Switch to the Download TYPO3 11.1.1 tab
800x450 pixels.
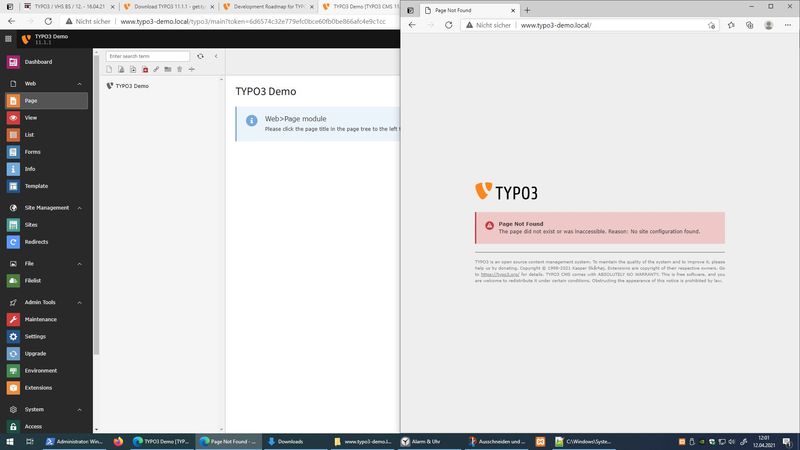point(169,7)
